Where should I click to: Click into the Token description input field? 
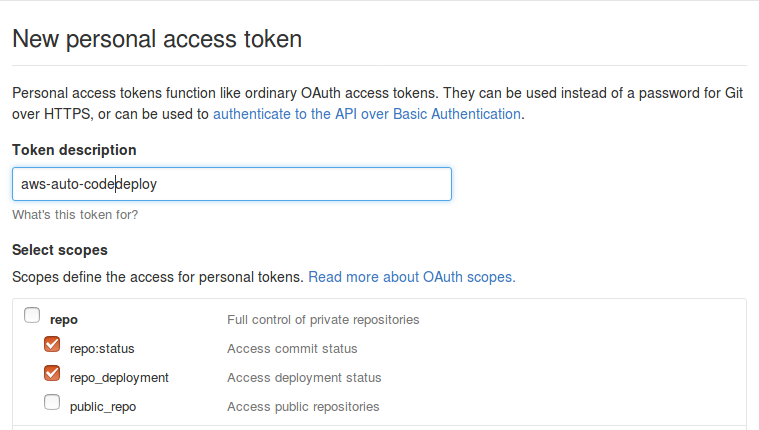click(x=232, y=184)
